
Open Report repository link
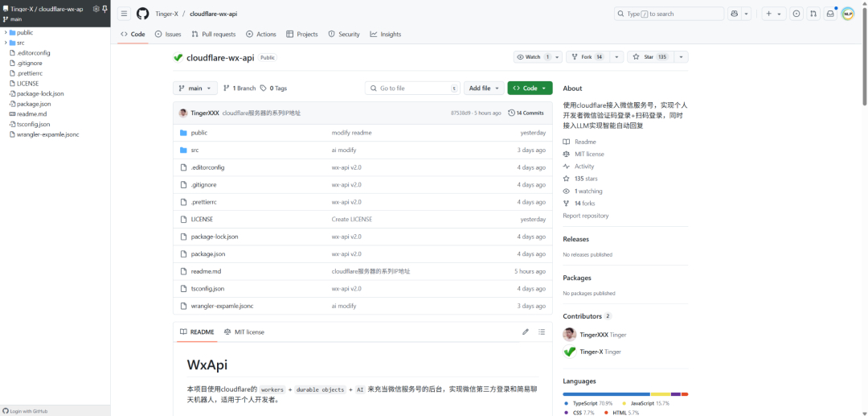(586, 216)
